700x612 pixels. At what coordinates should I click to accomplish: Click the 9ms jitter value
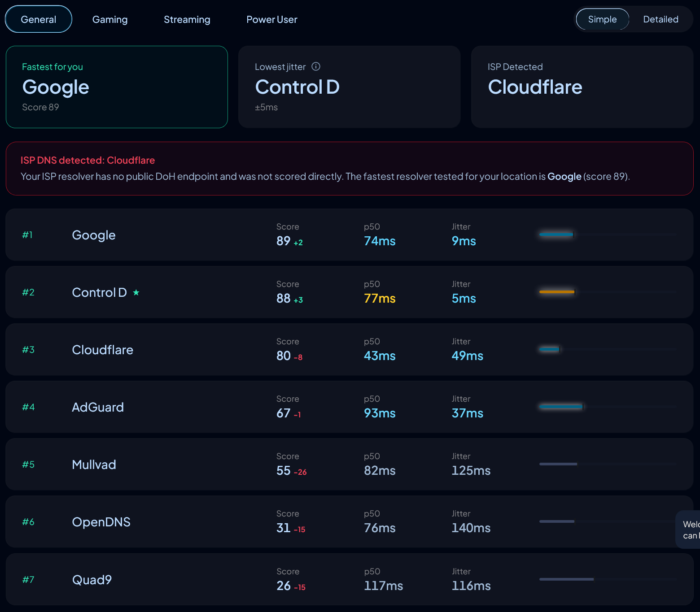click(x=464, y=241)
